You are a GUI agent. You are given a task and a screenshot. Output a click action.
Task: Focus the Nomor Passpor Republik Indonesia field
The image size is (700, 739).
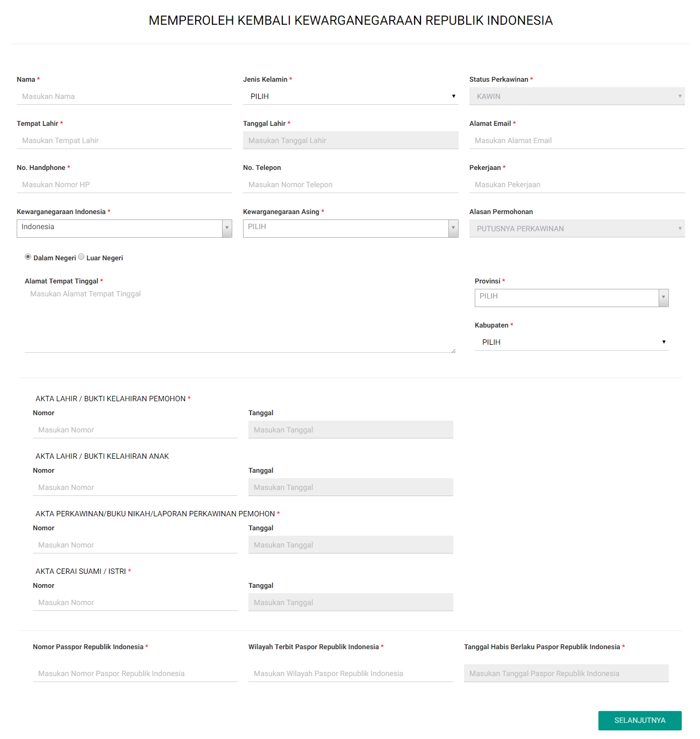tap(135, 673)
